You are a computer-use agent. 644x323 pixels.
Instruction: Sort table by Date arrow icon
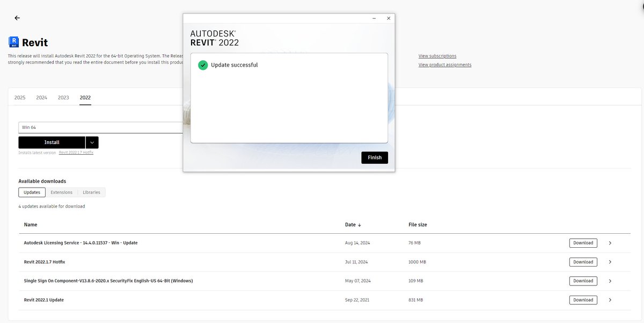pos(360,225)
